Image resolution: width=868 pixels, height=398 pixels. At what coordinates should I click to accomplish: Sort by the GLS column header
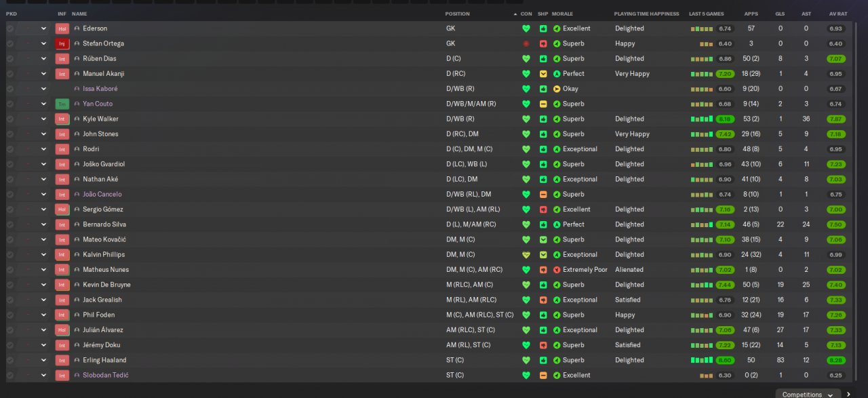pyautogui.click(x=780, y=14)
